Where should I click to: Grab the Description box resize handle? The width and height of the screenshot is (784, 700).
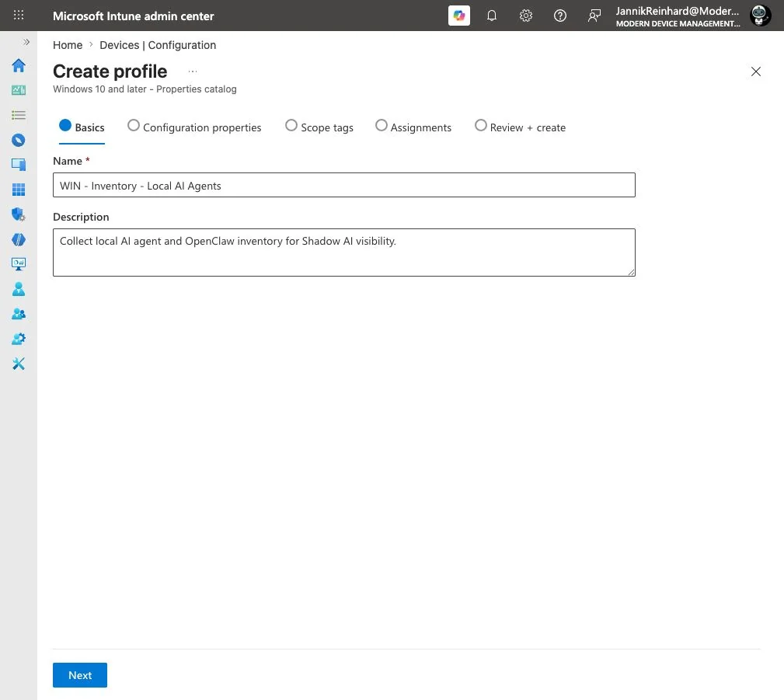(x=632, y=272)
